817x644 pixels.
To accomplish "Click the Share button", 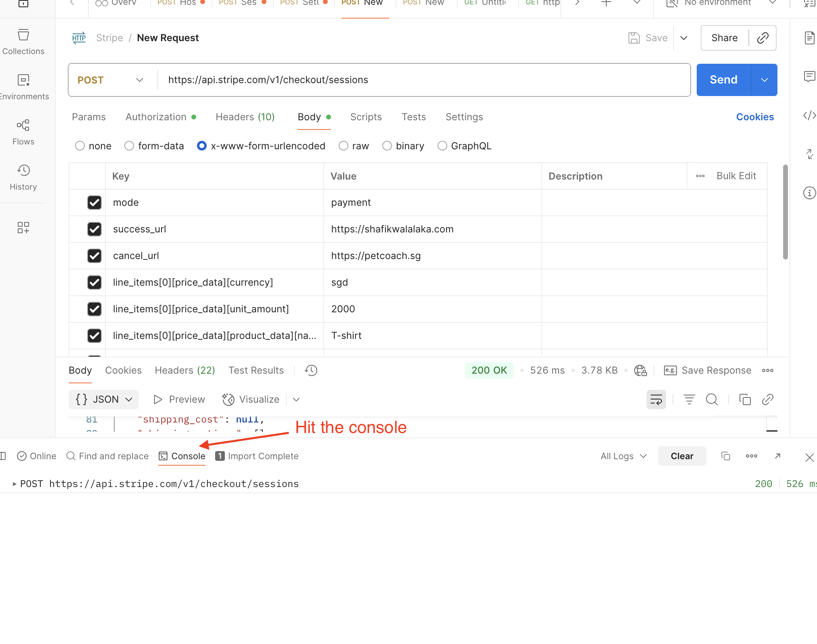I will tap(725, 38).
